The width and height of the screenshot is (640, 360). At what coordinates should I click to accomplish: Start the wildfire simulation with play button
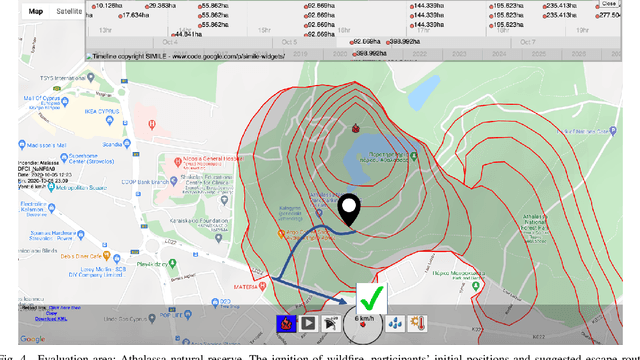coord(308,324)
